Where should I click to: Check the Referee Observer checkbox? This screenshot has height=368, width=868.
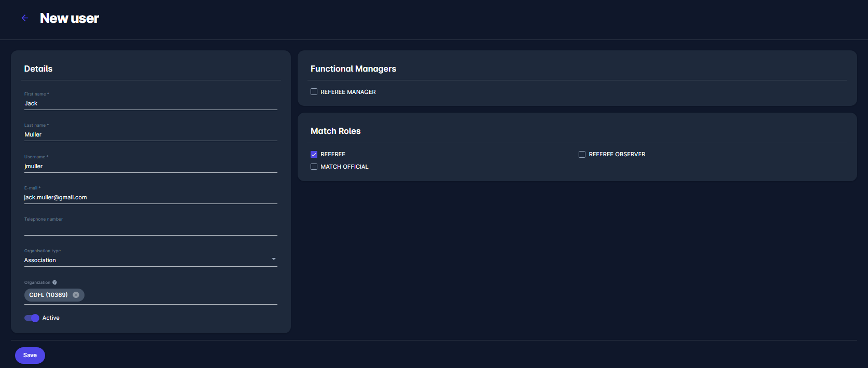pyautogui.click(x=582, y=154)
